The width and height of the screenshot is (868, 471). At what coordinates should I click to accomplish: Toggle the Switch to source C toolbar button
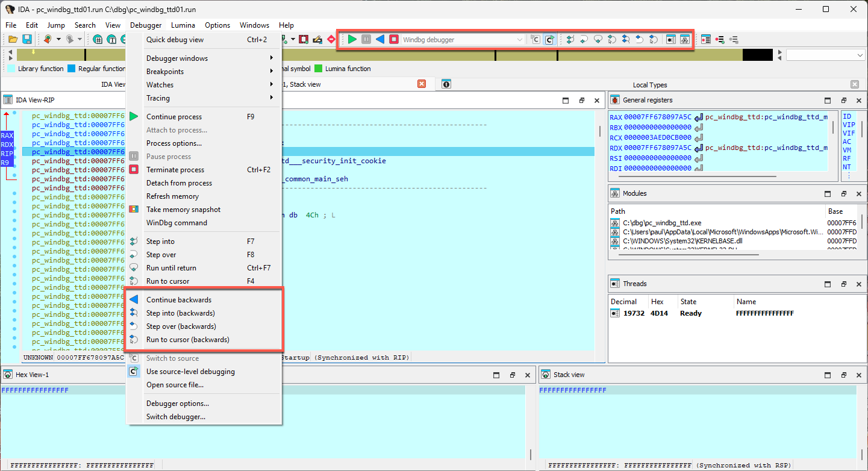535,39
